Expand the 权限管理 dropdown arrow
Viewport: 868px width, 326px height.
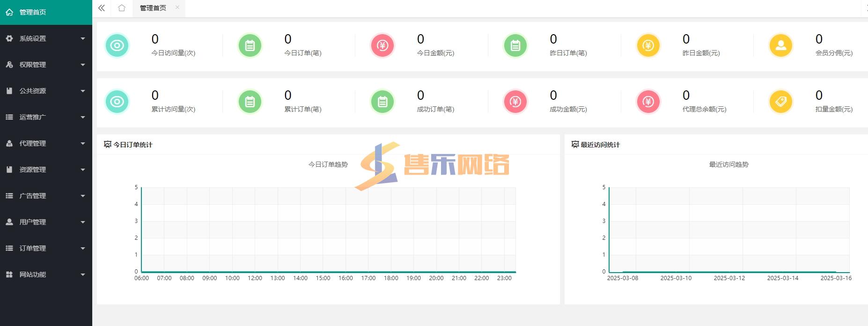[83, 65]
